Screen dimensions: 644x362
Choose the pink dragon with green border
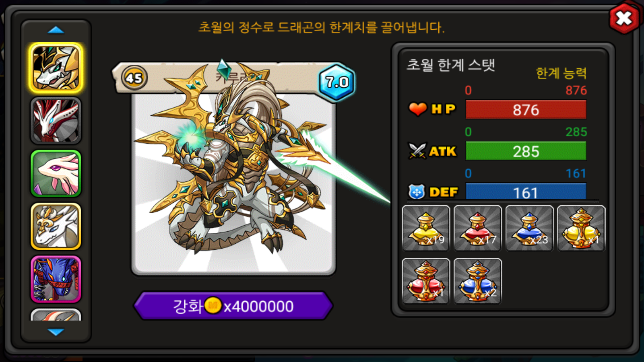56,173
